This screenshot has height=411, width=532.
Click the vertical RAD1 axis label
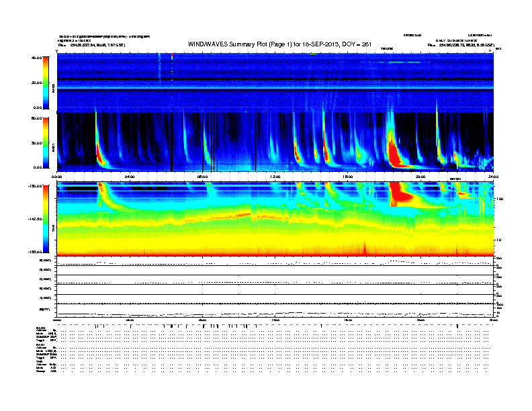coord(53,148)
